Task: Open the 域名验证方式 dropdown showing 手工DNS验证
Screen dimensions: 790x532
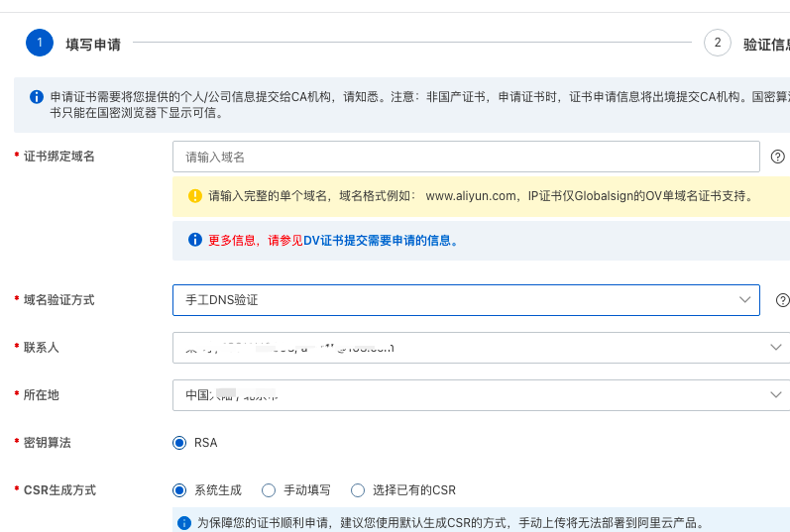Action: [466, 300]
